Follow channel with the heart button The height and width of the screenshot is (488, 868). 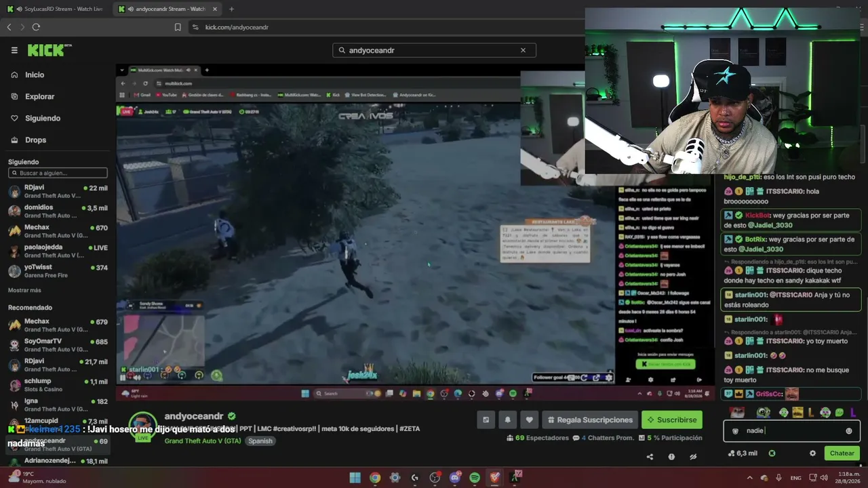[529, 420]
